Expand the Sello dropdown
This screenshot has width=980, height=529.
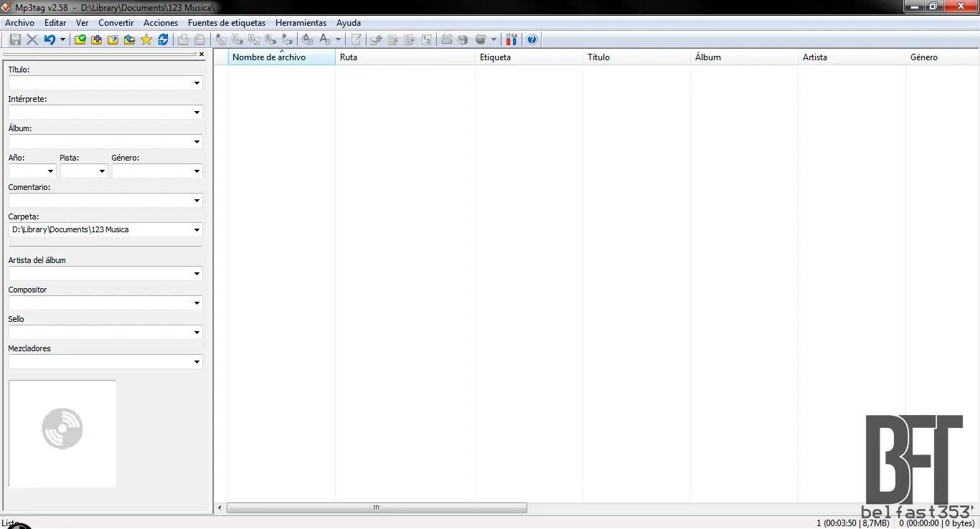197,333
